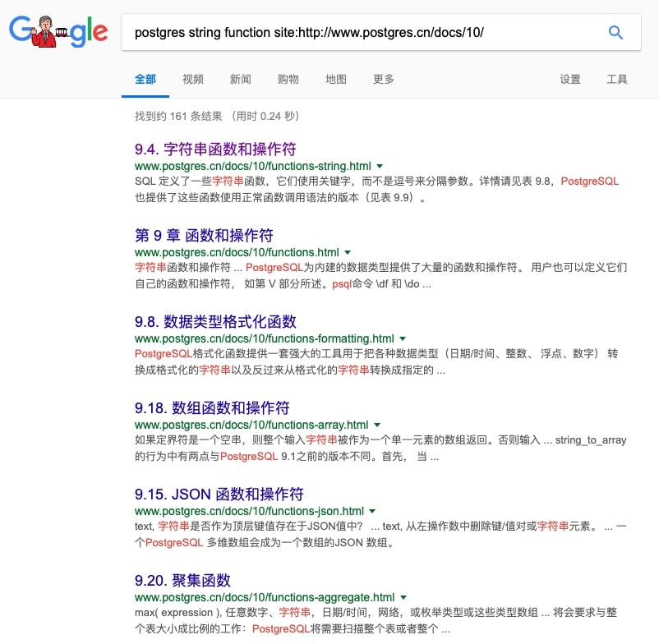Select the 视频 (Videos) tab
Image resolution: width=659 pixels, height=644 pixels.
193,80
